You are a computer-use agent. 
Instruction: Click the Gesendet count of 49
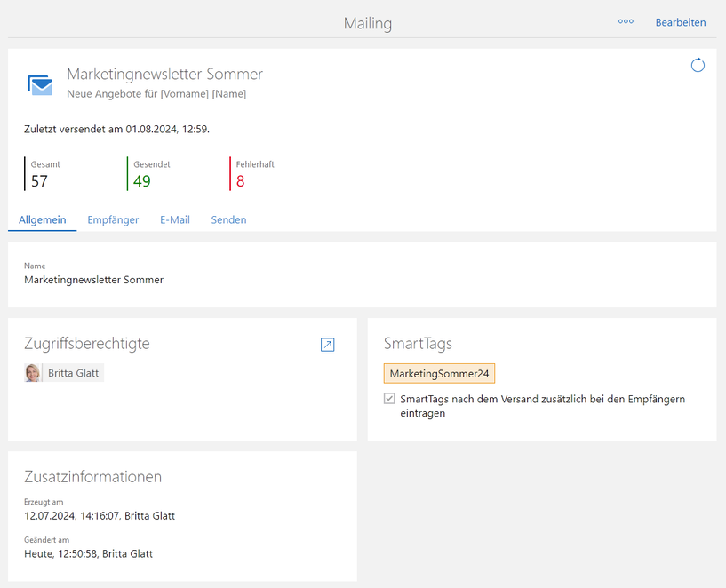point(142,181)
